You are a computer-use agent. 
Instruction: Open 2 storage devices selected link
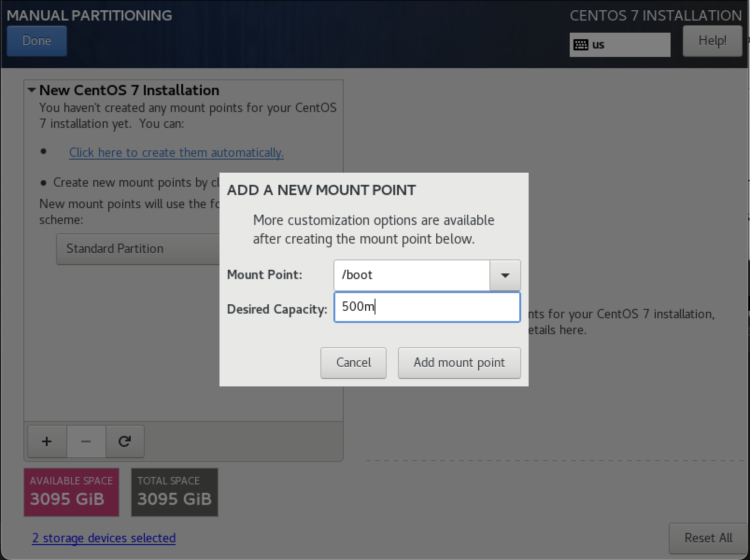coord(104,538)
